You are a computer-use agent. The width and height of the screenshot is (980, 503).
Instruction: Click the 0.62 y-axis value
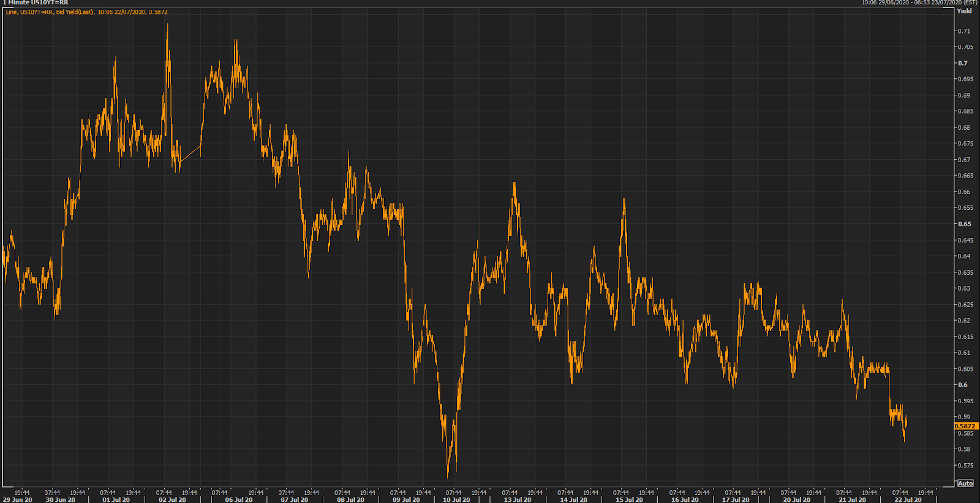[x=964, y=321]
